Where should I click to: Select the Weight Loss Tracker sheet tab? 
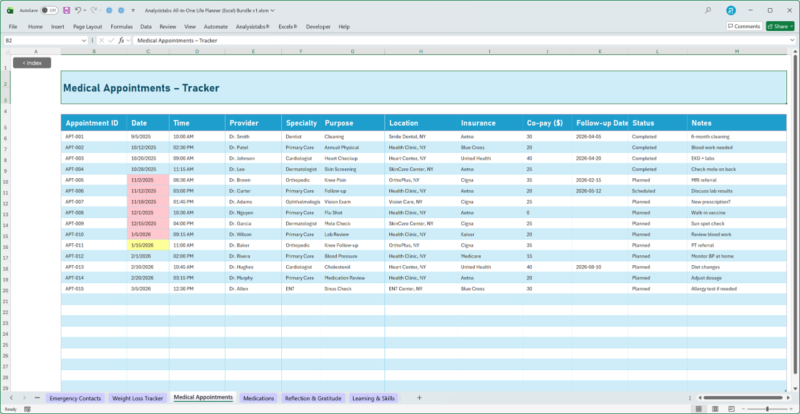click(137, 398)
